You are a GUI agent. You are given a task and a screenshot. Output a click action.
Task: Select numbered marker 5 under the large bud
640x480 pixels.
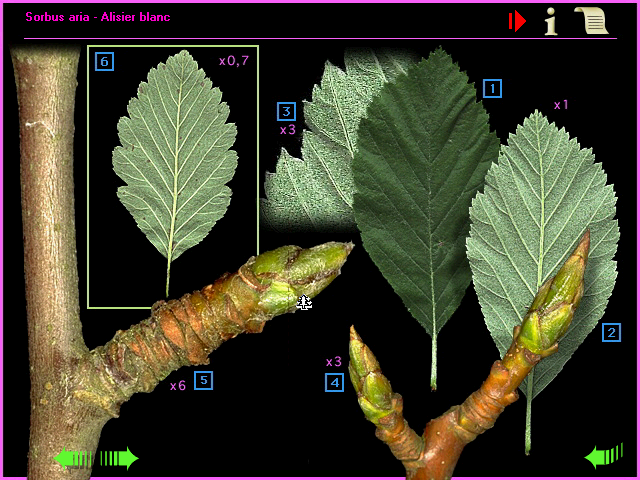pos(203,380)
